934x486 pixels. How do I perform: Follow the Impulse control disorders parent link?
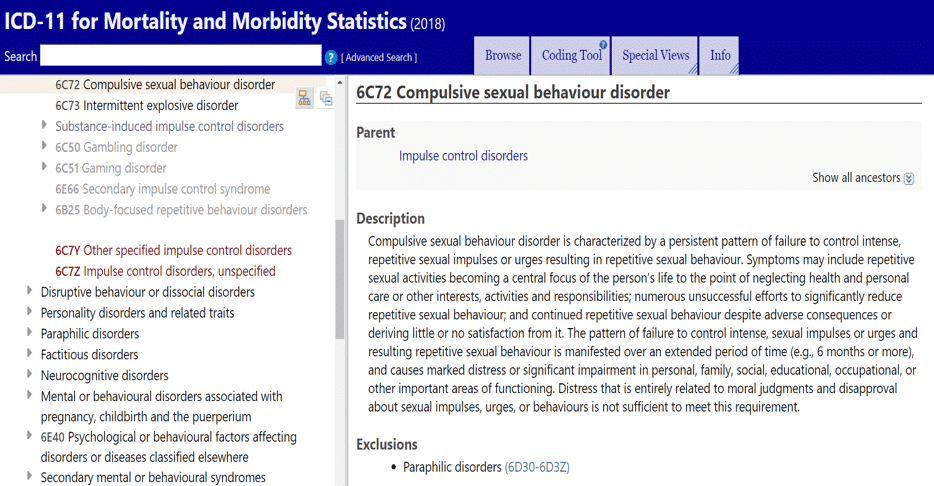pos(463,156)
